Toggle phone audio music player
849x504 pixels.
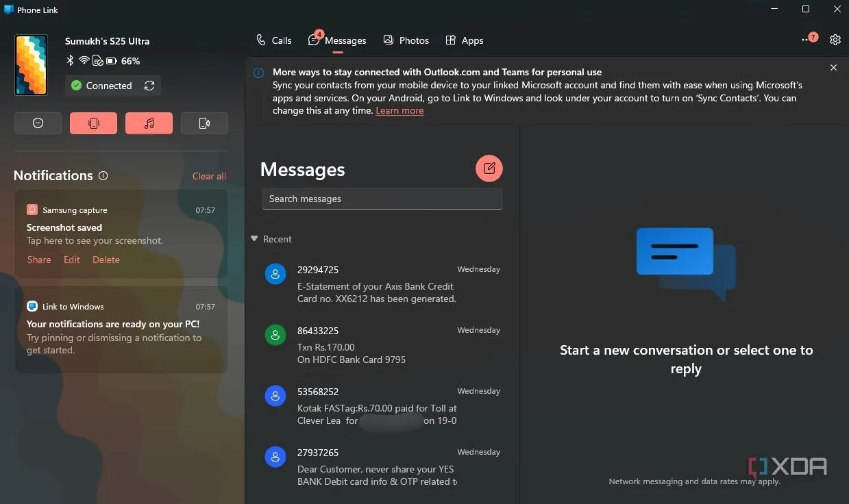pyautogui.click(x=149, y=123)
